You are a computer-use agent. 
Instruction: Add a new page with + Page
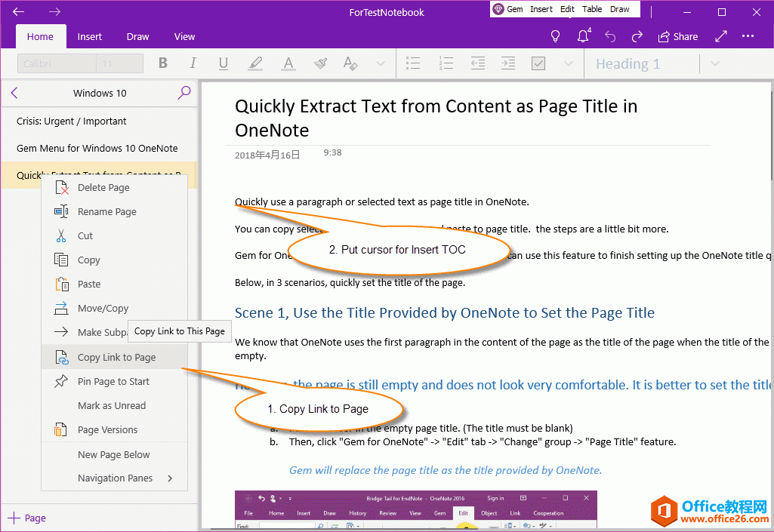pos(27,518)
